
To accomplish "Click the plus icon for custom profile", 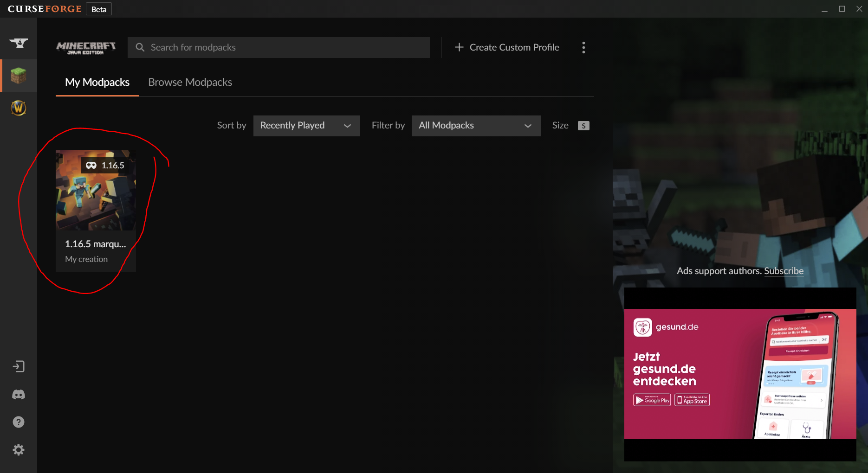I will (x=459, y=47).
